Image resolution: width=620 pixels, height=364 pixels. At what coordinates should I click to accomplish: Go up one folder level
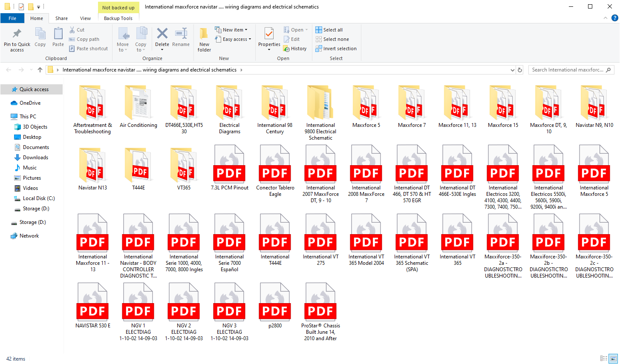(x=40, y=70)
